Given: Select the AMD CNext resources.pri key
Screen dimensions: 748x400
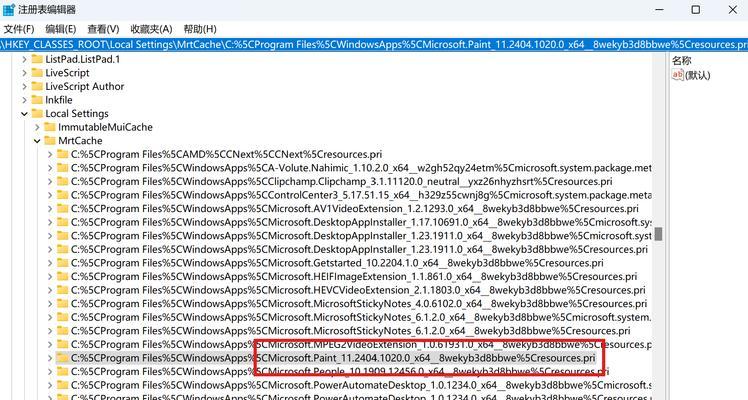Looking at the screenshot, I should click(226, 154).
